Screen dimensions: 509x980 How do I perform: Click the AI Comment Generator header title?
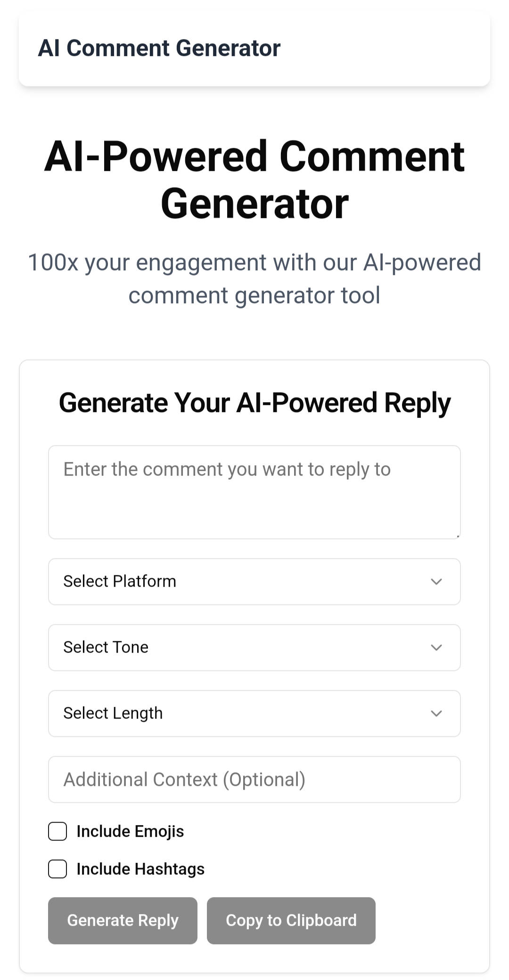coord(159,48)
